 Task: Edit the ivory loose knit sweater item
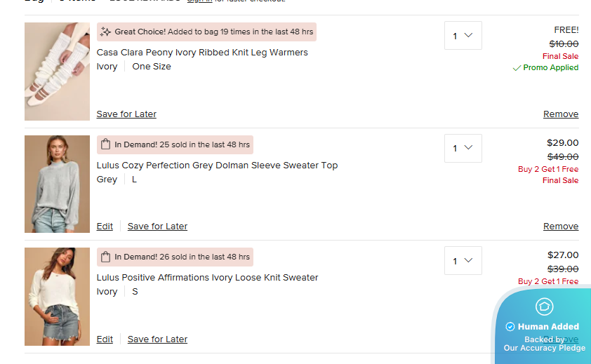click(105, 339)
